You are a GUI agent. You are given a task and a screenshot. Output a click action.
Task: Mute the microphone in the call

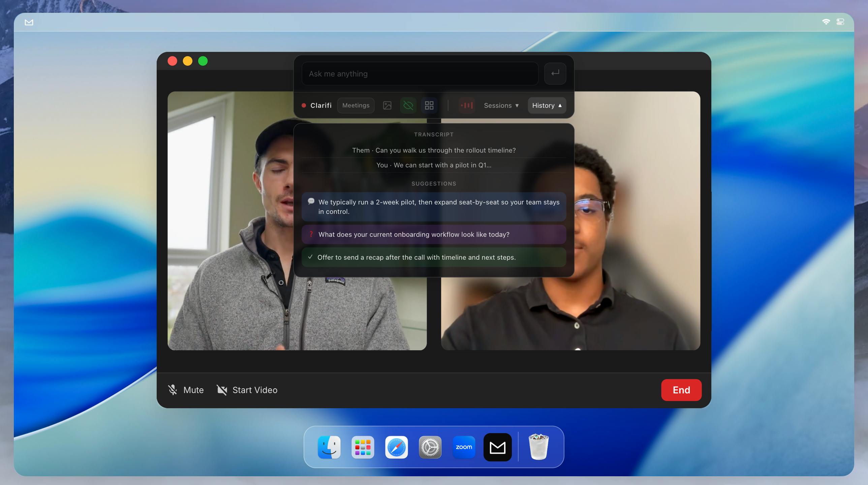click(186, 390)
